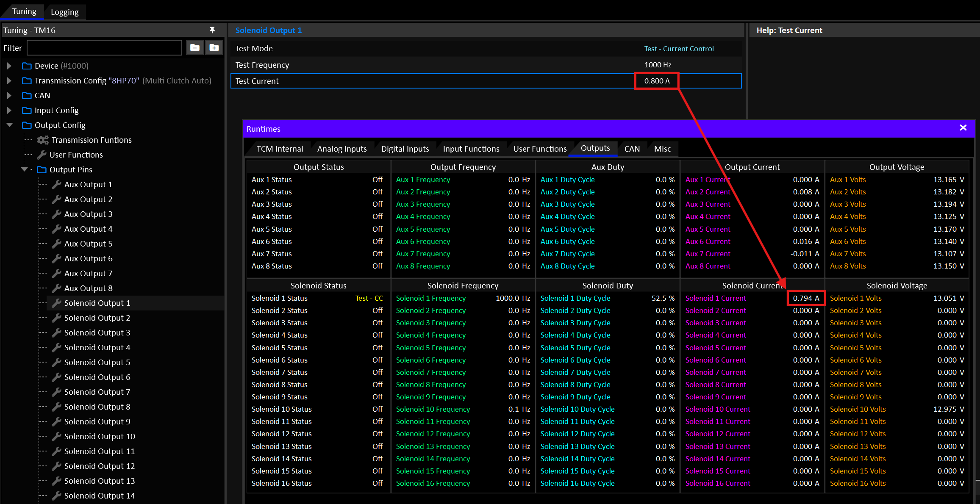980x504 pixels.
Task: Expand the Device tree node
Action: coord(9,66)
